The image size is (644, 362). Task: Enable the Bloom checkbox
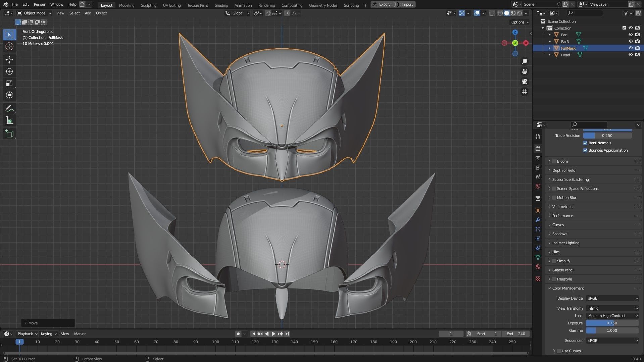[554, 161]
